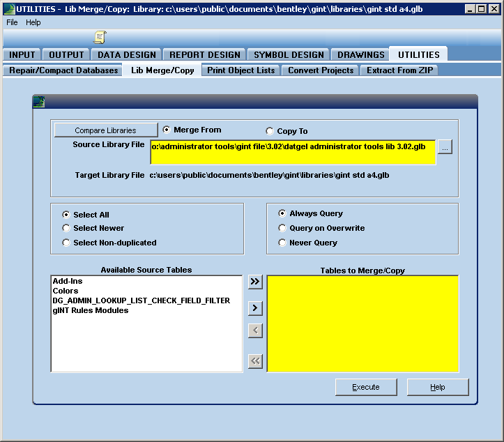The height and width of the screenshot is (442, 504).
Task: Switch to the SYMBOL DESIGN tab
Action: click(x=289, y=54)
